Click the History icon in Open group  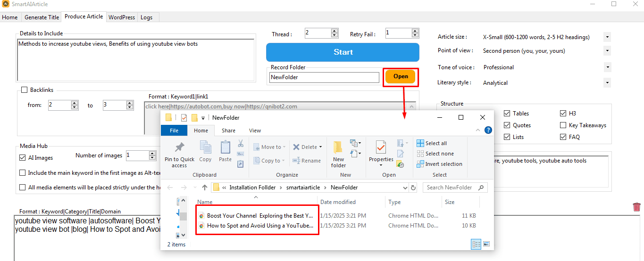(401, 164)
